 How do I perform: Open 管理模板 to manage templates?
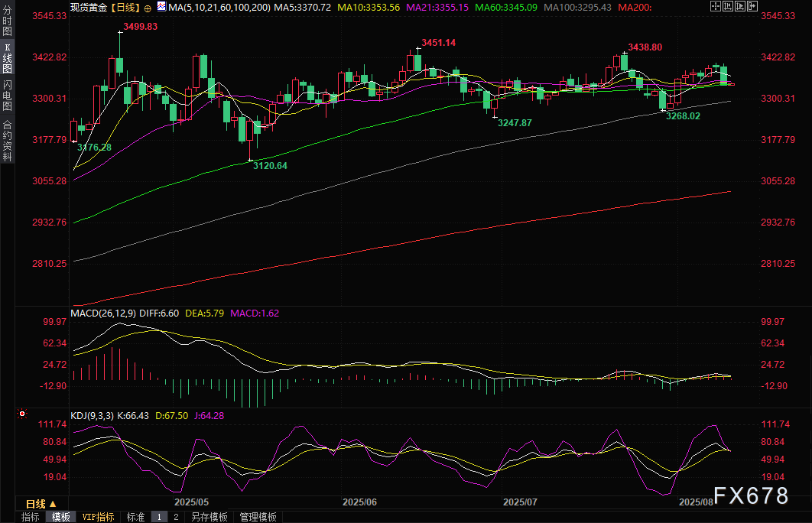[x=258, y=517]
